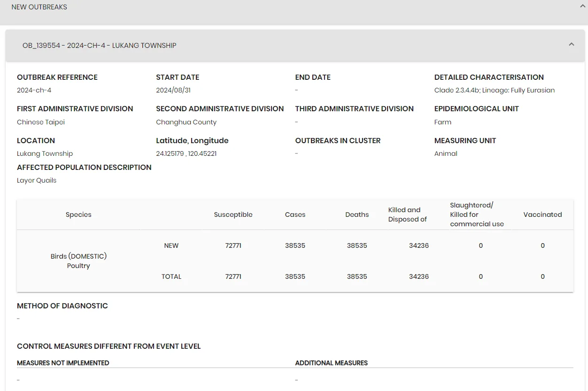
Task: Click the latitude, longitude coordinates value
Action: pyautogui.click(x=186, y=153)
